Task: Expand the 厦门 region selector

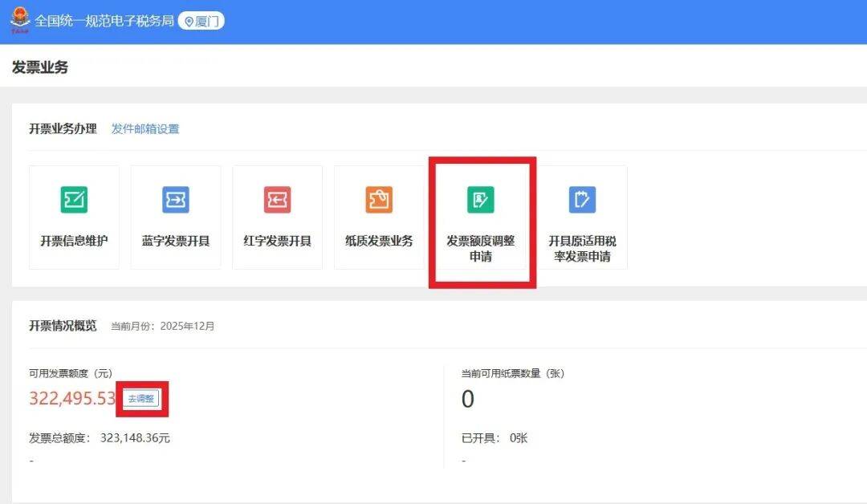Action: [x=201, y=22]
